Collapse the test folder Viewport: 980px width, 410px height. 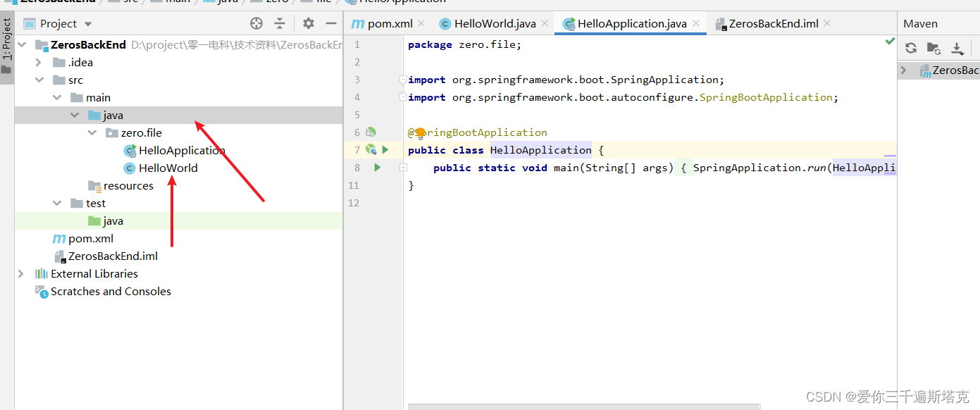(57, 203)
